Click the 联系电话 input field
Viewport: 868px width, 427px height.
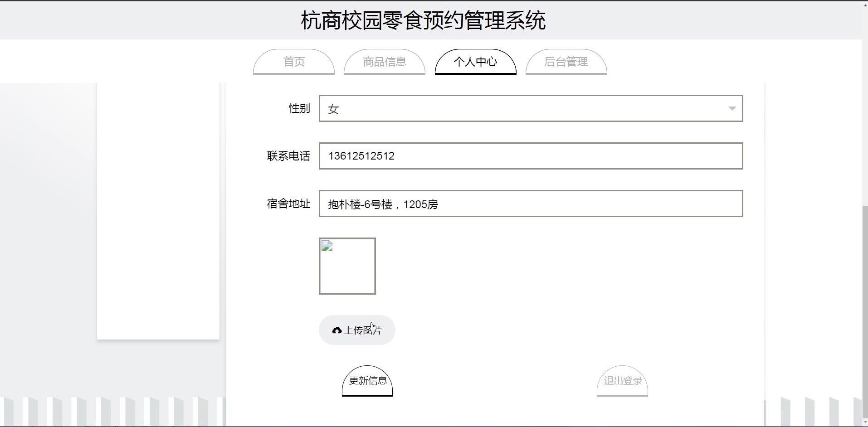click(531, 156)
